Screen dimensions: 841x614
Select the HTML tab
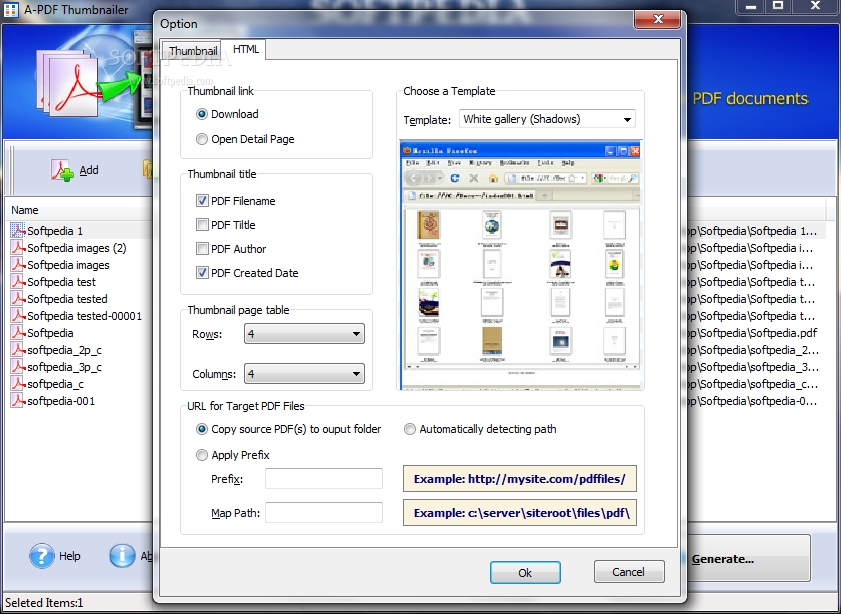(x=246, y=49)
